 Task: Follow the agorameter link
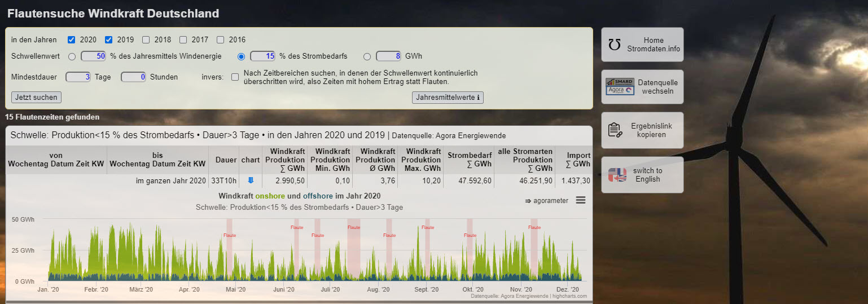[546, 201]
